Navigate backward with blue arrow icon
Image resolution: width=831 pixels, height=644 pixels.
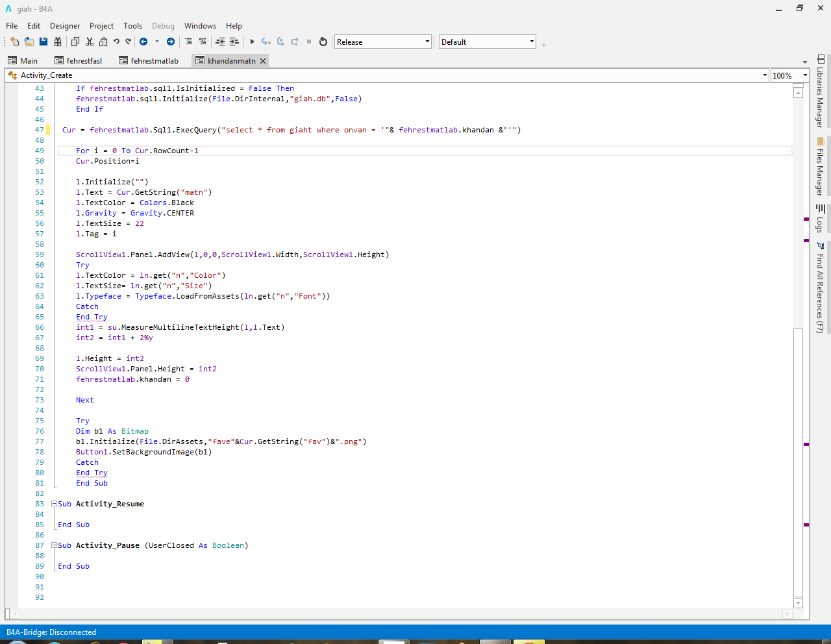[x=143, y=42]
